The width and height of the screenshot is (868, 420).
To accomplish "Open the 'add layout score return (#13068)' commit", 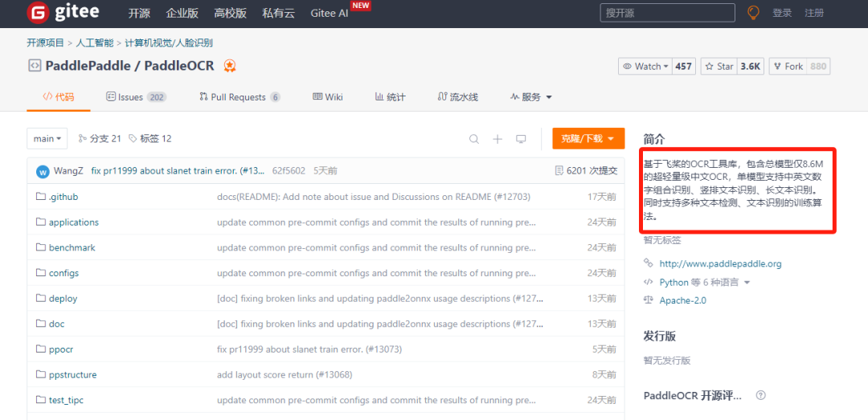I will (x=285, y=374).
